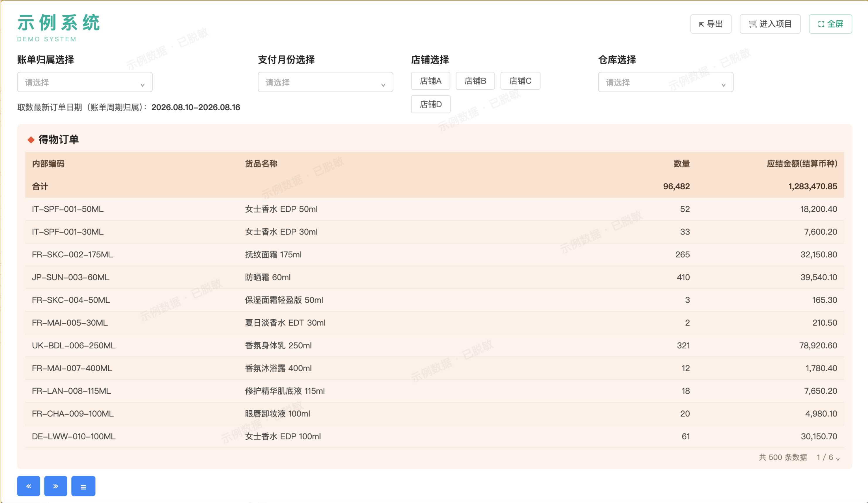
Task: Click total amount 1,283,470.85
Action: (813, 186)
